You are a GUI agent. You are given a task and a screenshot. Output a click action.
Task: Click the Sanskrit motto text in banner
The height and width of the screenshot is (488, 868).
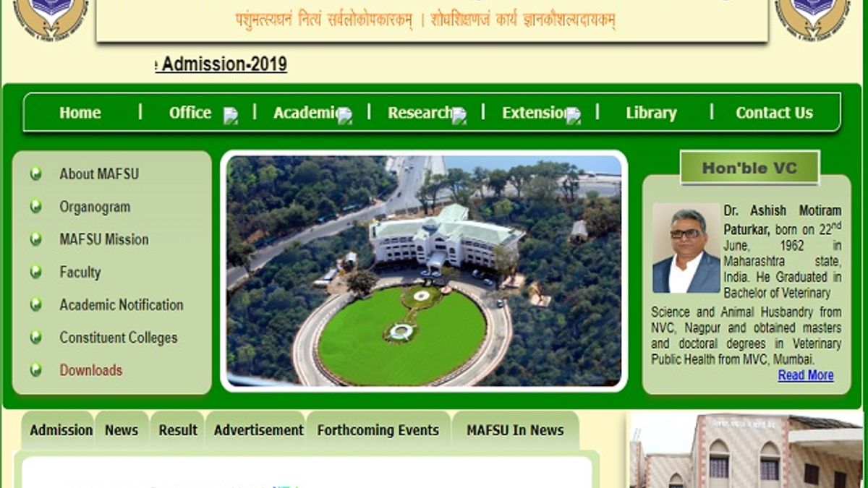click(x=425, y=20)
